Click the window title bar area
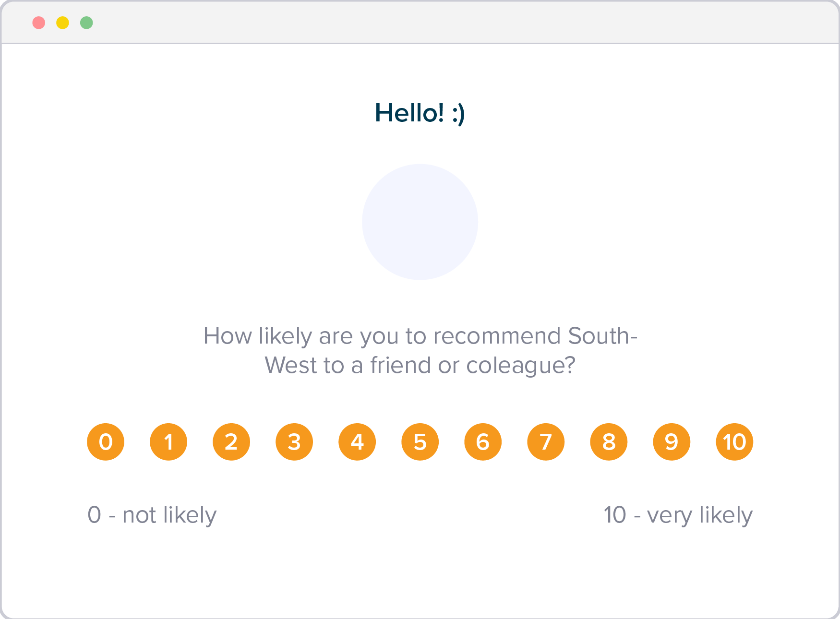This screenshot has height=619, width=840. [x=384, y=22]
